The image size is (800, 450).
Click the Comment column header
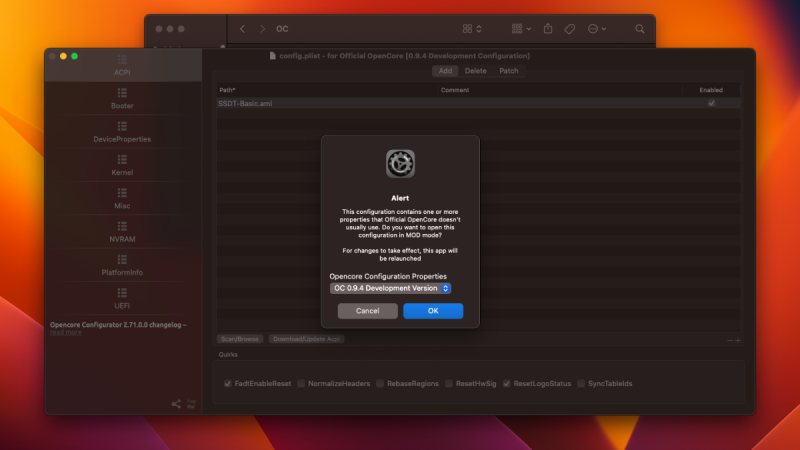point(455,90)
